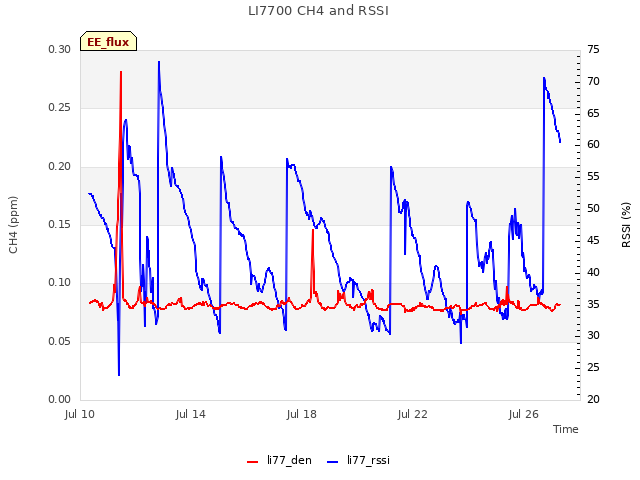Toggle li77_rssi legend entry
The height and width of the screenshot is (480, 640).
(x=359, y=460)
